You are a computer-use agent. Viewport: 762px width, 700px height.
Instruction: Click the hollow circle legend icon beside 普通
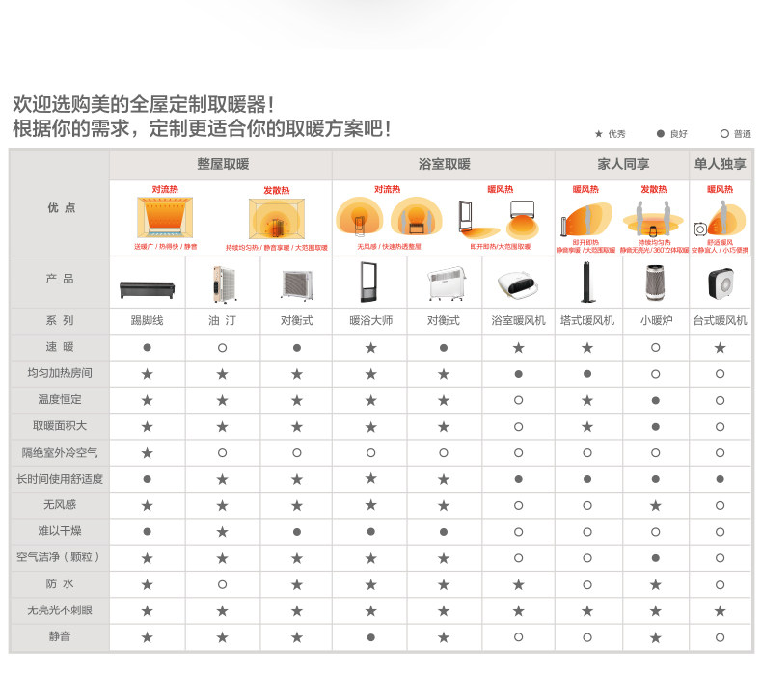click(724, 134)
